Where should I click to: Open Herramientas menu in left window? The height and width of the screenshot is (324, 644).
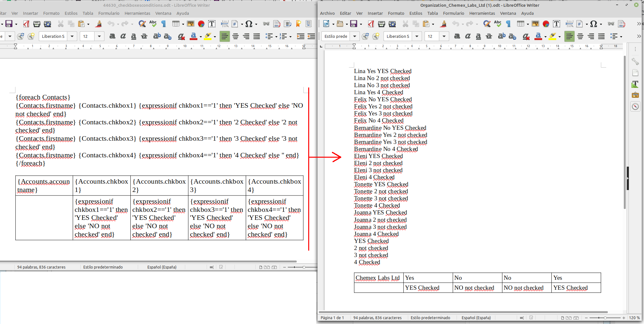coord(137,13)
